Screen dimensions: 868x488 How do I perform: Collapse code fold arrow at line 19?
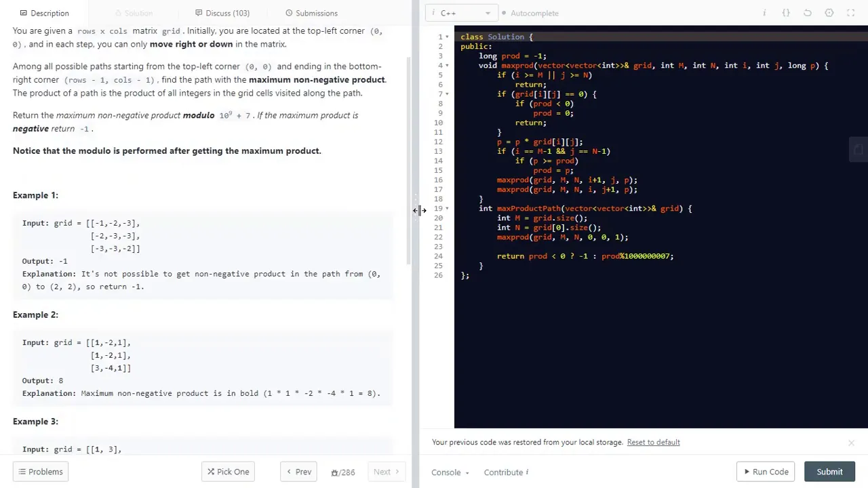click(x=448, y=209)
